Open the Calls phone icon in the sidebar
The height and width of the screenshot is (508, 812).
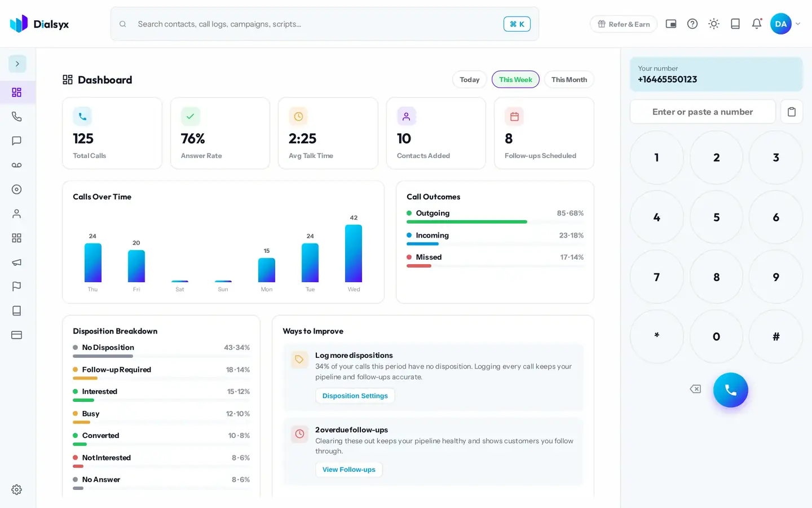[17, 116]
